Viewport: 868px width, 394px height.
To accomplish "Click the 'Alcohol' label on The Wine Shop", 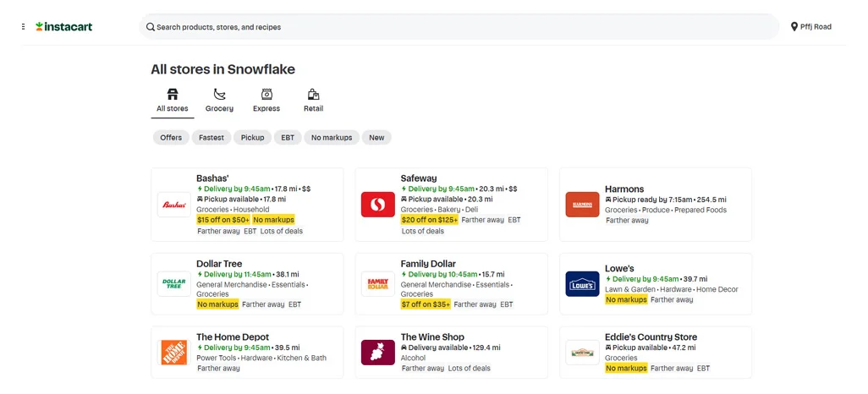I will click(x=414, y=358).
